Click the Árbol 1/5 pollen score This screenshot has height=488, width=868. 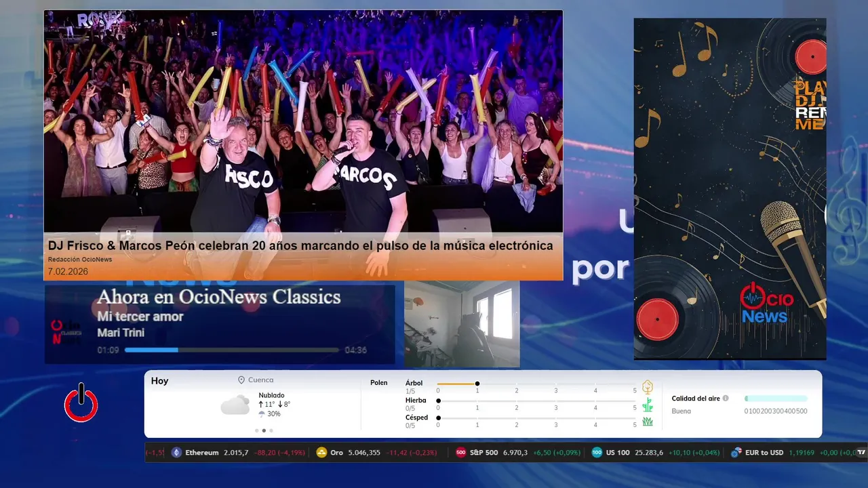click(410, 392)
